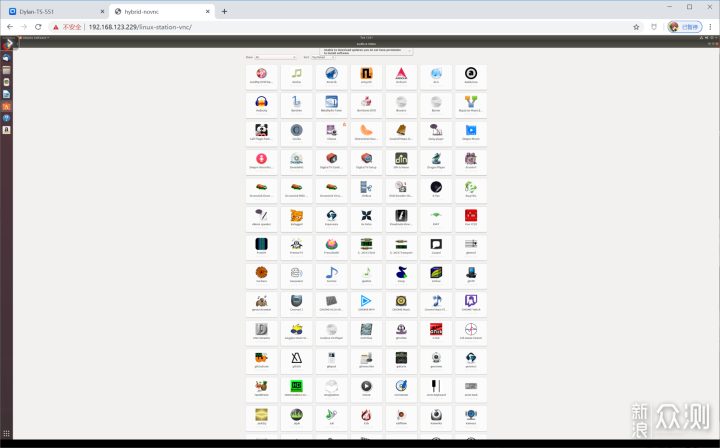Select the amsynth orange icon tile

(366, 76)
